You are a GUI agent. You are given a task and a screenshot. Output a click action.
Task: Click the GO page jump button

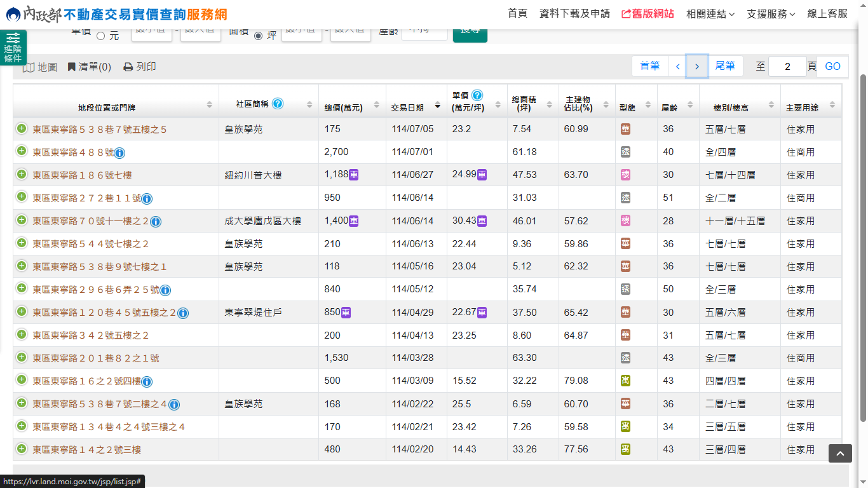point(832,67)
